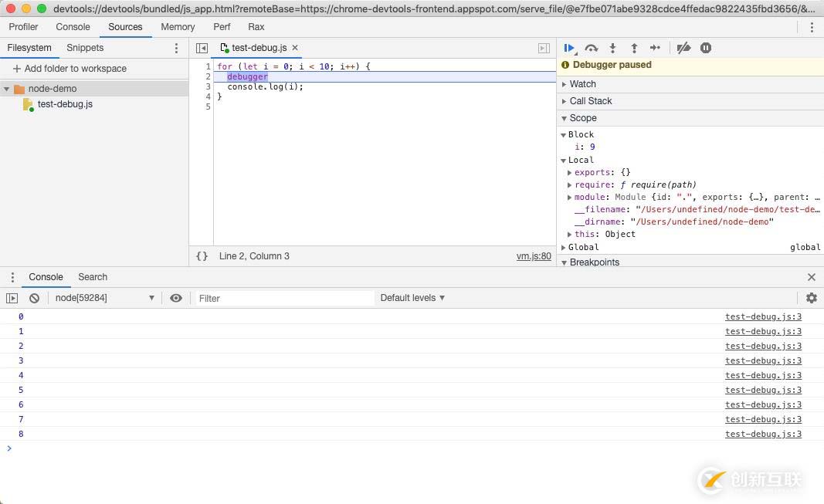The width and height of the screenshot is (824, 504).
Task: Click line number 3 in gutter
Action: point(208,86)
